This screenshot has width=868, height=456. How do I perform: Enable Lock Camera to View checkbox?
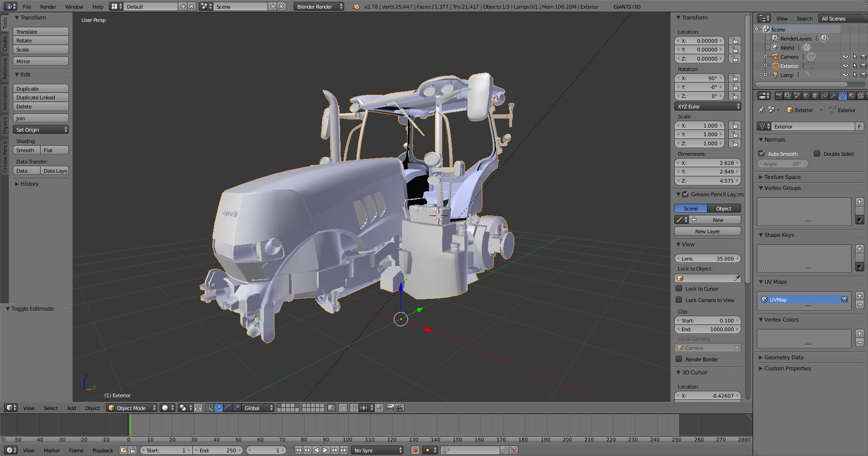(x=679, y=300)
